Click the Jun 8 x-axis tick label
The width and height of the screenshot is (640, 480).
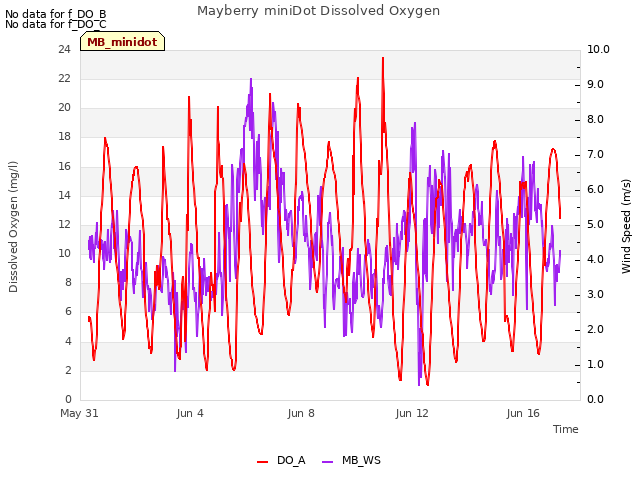click(301, 413)
